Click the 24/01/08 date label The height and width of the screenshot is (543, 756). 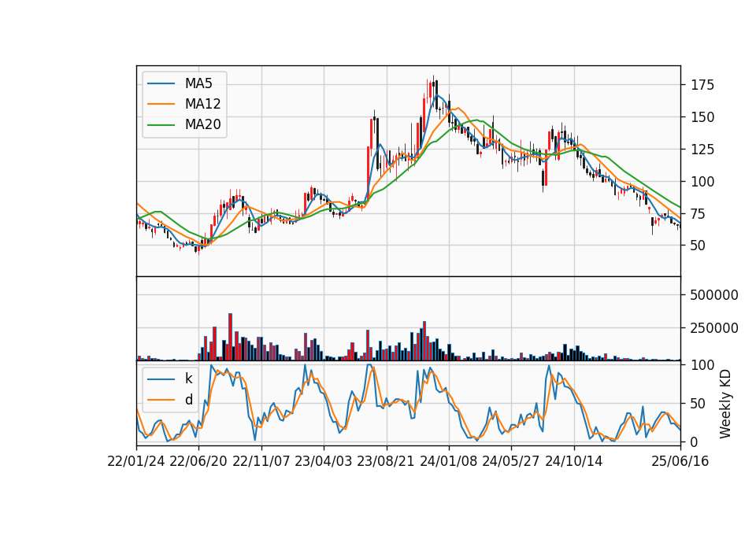pos(448,462)
